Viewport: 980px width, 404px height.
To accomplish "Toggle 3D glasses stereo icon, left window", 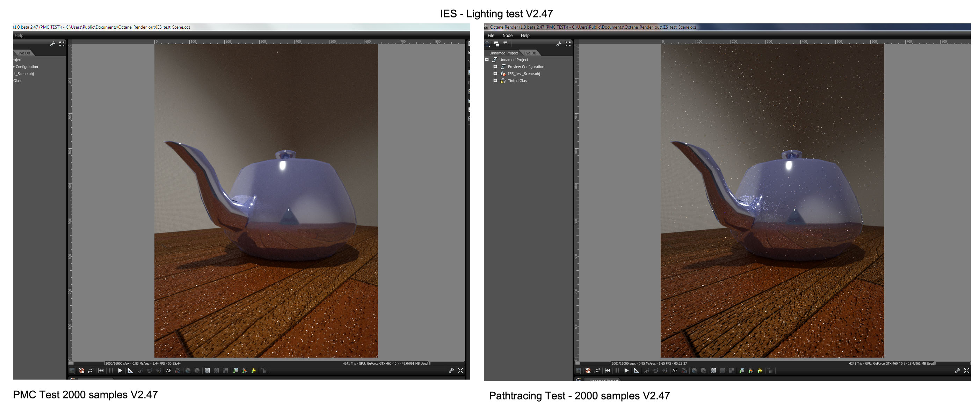I will [x=178, y=371].
